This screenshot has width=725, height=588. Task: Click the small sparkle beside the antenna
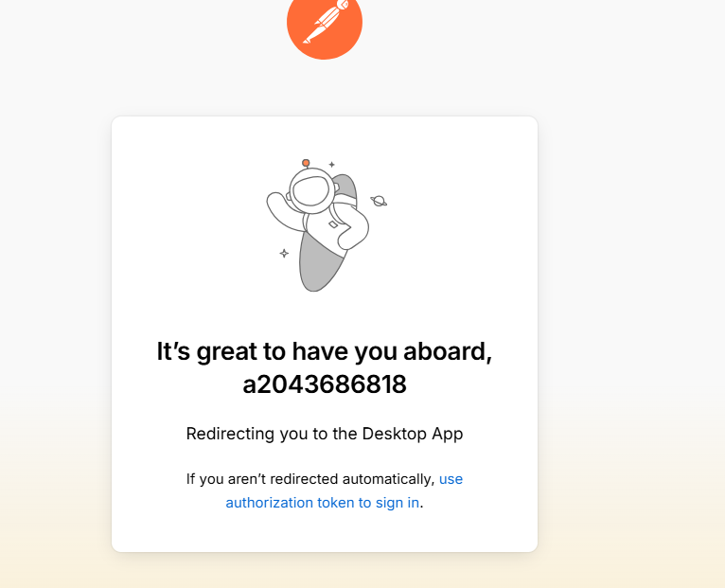pos(331,164)
